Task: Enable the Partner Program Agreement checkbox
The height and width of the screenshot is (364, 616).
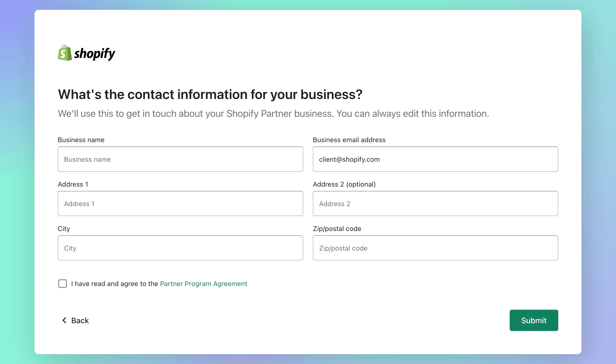Action: 62,284
